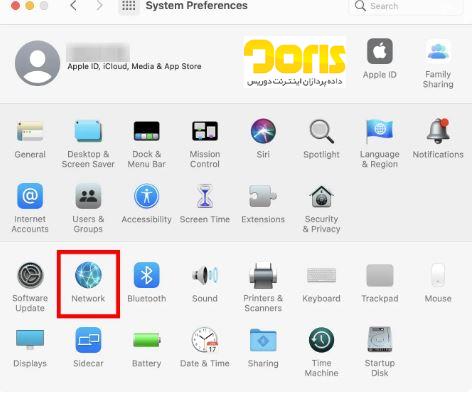Click the Search field in the toolbar
Screen dimensions: 472x396
(405, 6)
